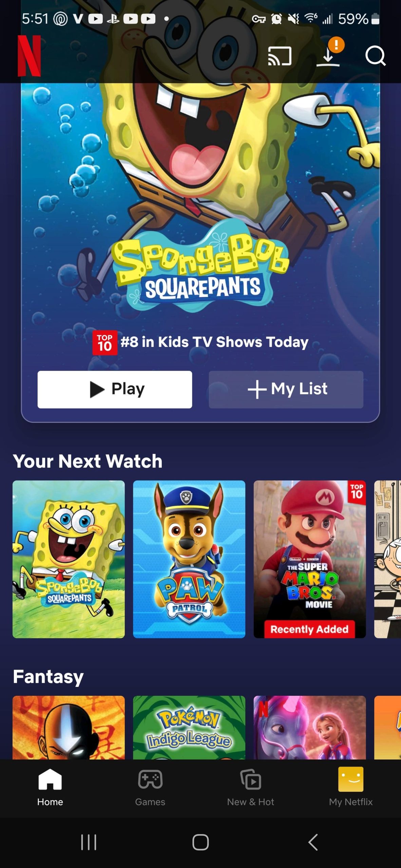This screenshot has height=868, width=401.
Task: Tap the Android recent apps button
Action: click(89, 842)
